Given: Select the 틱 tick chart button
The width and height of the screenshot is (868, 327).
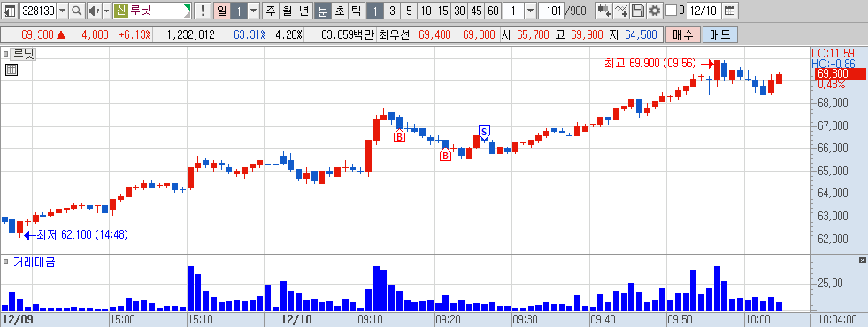Looking at the screenshot, I should [x=356, y=10].
